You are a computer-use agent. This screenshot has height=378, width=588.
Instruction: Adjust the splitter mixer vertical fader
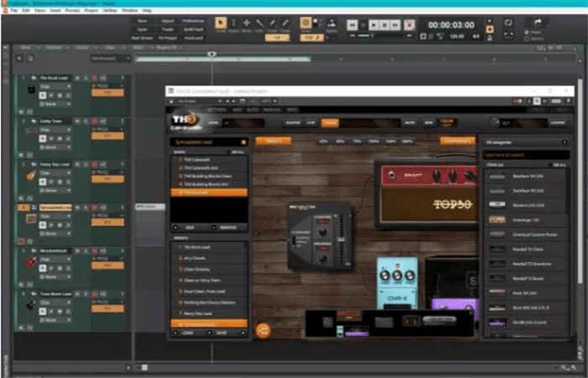pyautogui.click(x=340, y=239)
